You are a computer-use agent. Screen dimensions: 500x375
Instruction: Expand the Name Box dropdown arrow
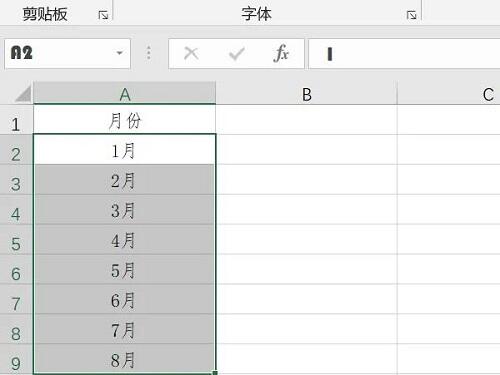pyautogui.click(x=119, y=53)
